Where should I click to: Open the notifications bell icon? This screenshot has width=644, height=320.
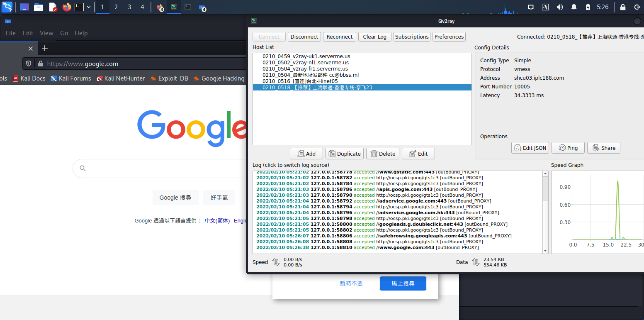coord(574,7)
